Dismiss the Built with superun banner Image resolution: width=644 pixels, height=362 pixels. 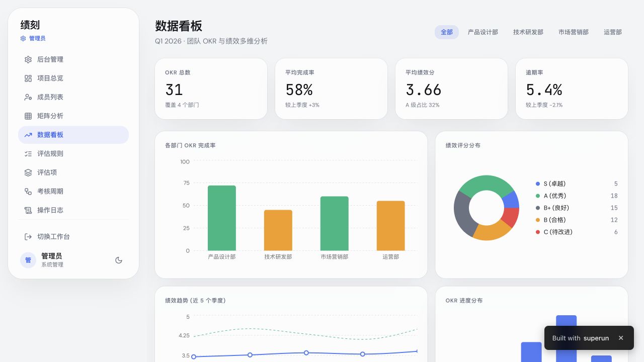621,338
